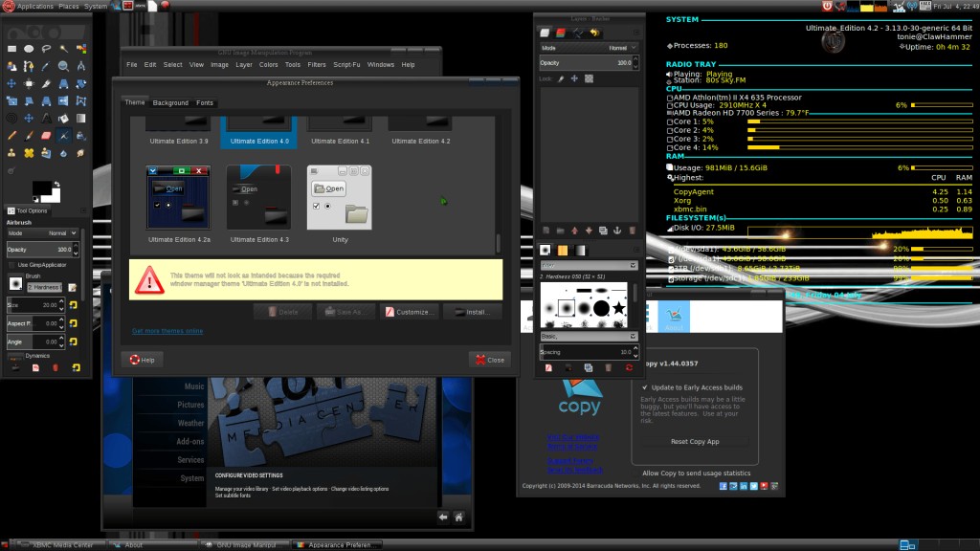
Task: Swap foreground and background colors
Action: 56,184
